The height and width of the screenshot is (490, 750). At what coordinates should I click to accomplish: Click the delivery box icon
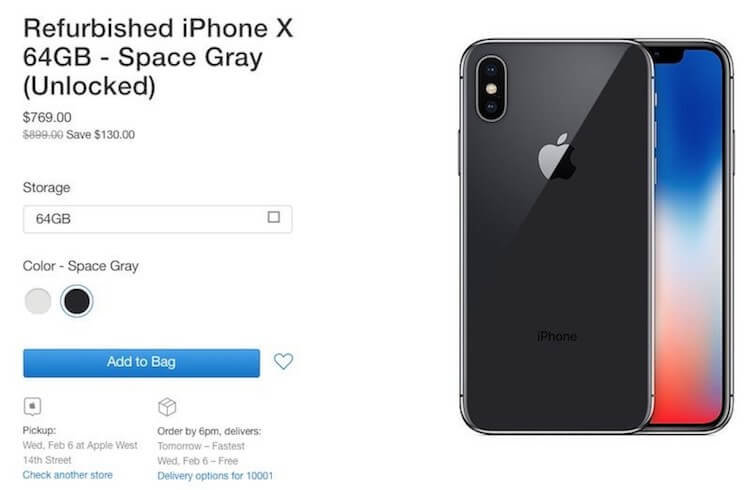[x=167, y=407]
